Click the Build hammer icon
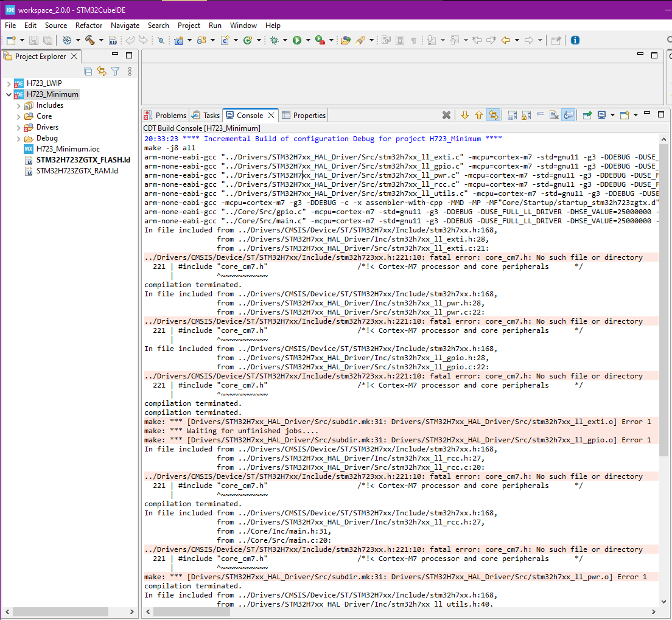The height and width of the screenshot is (620, 672). 89,40
